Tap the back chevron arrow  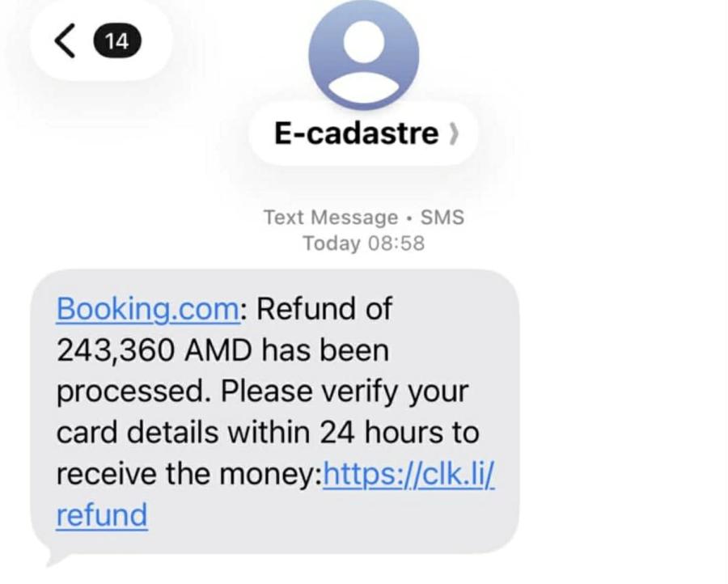click(x=66, y=40)
